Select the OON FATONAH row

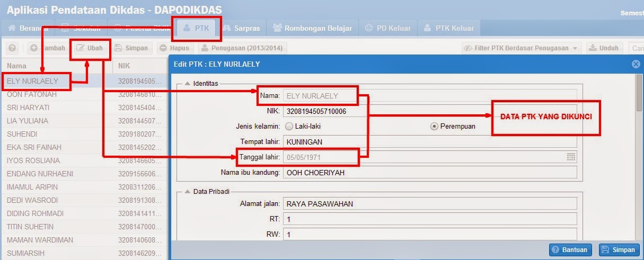coord(84,94)
